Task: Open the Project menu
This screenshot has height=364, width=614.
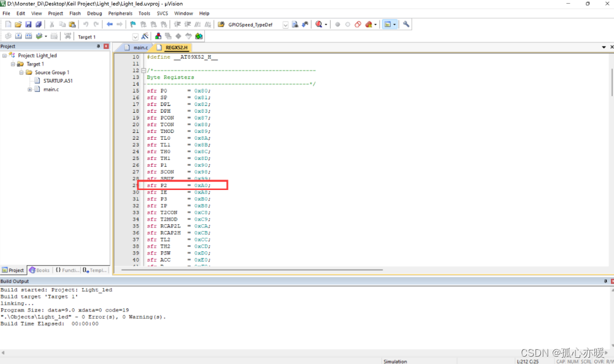Action: (x=55, y=13)
